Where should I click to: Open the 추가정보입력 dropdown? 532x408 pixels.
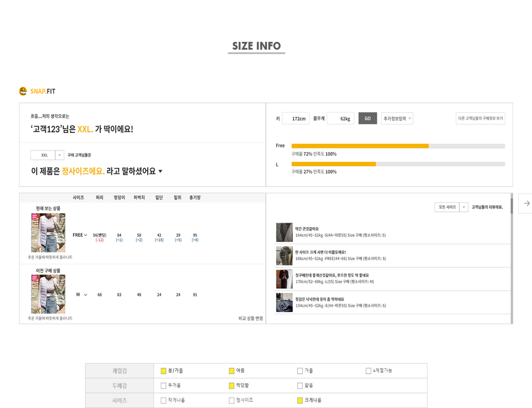coord(397,118)
